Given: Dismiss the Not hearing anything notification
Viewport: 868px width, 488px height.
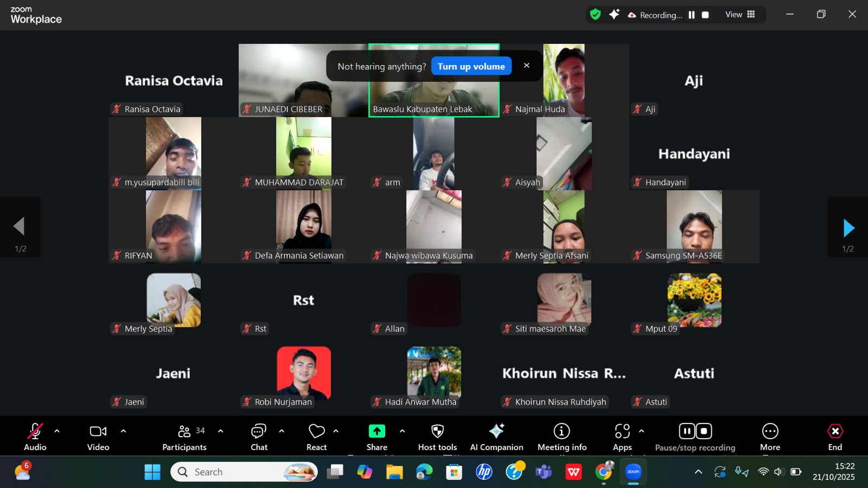Looking at the screenshot, I should point(526,66).
